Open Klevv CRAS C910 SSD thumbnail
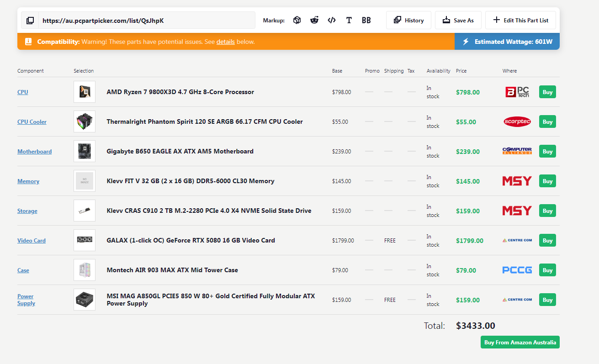Image resolution: width=599 pixels, height=364 pixels. point(85,211)
